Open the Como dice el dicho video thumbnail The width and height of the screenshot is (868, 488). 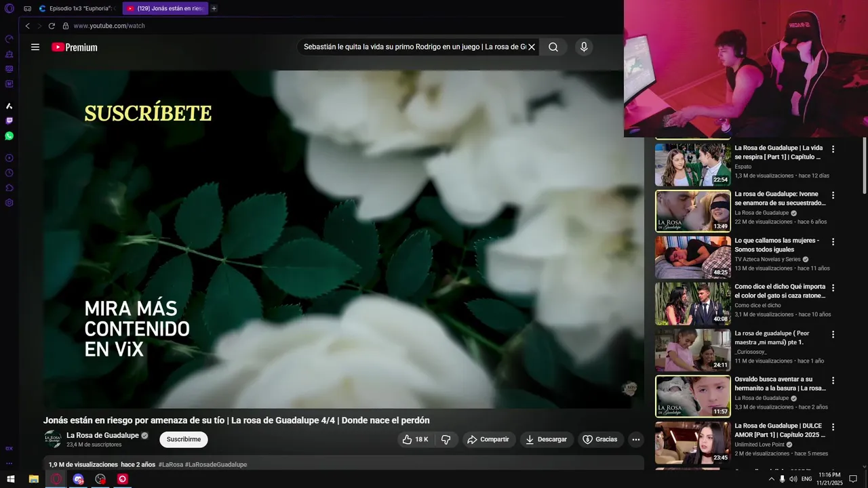tap(692, 304)
